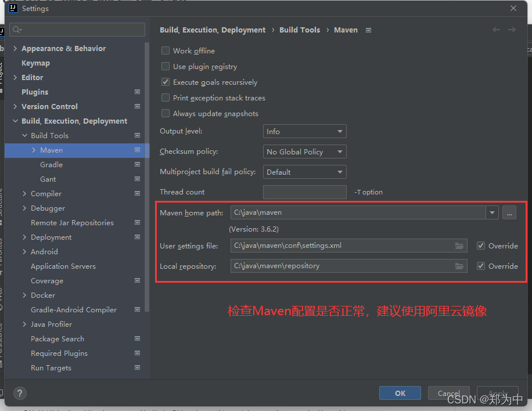532x411 pixels.
Task: Open Application Servers settings
Action: 63,266
